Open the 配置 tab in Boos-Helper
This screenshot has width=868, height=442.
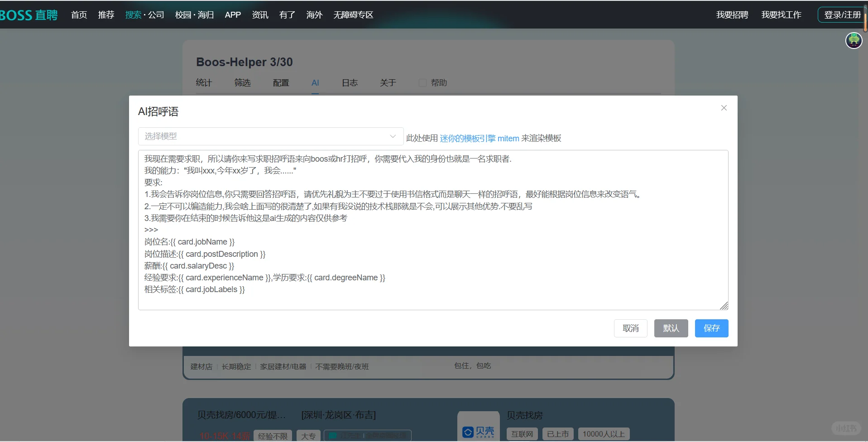point(280,83)
